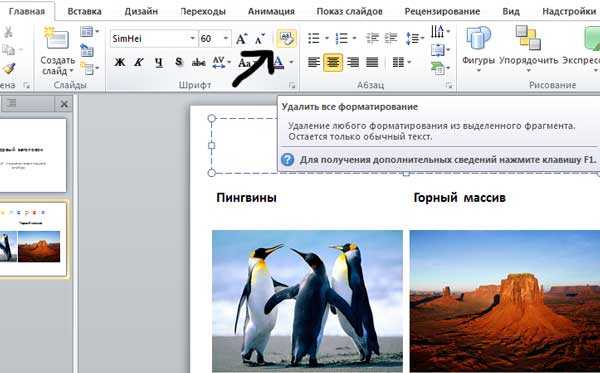Expand the Упорядочить dropdown arrow
The height and width of the screenshot is (373, 600).
[x=528, y=71]
